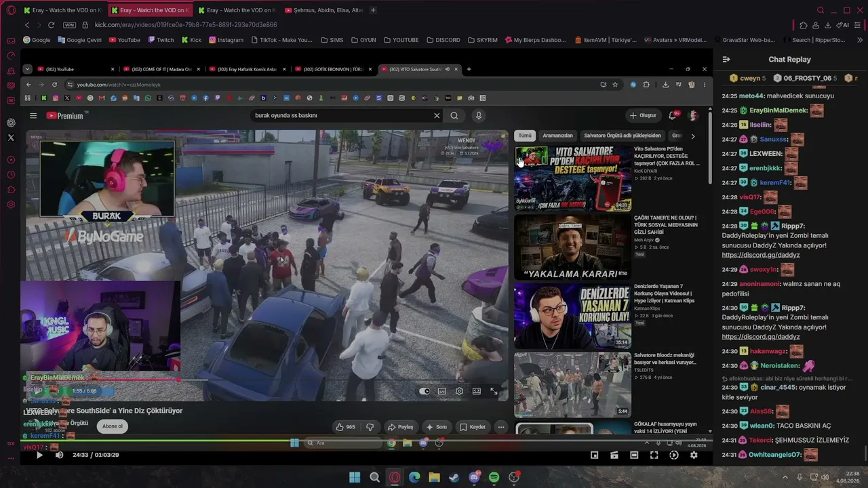Toggle YouTube theater mode button

pyautogui.click(x=477, y=391)
